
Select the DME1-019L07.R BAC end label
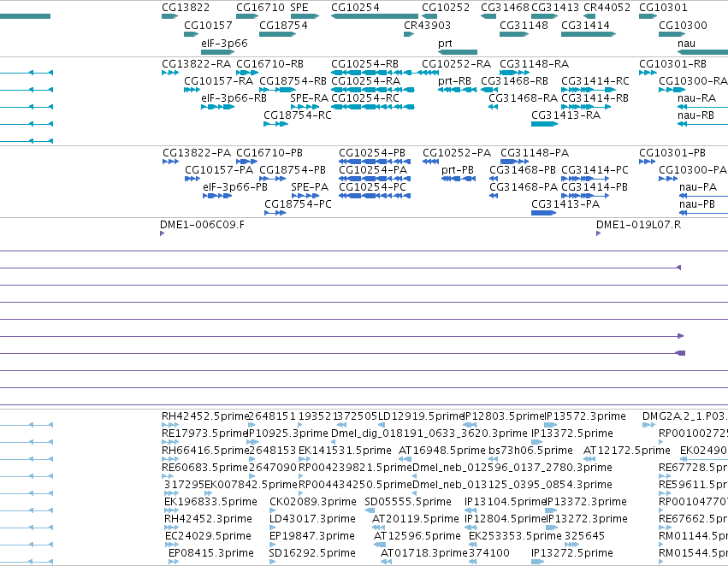[638, 225]
